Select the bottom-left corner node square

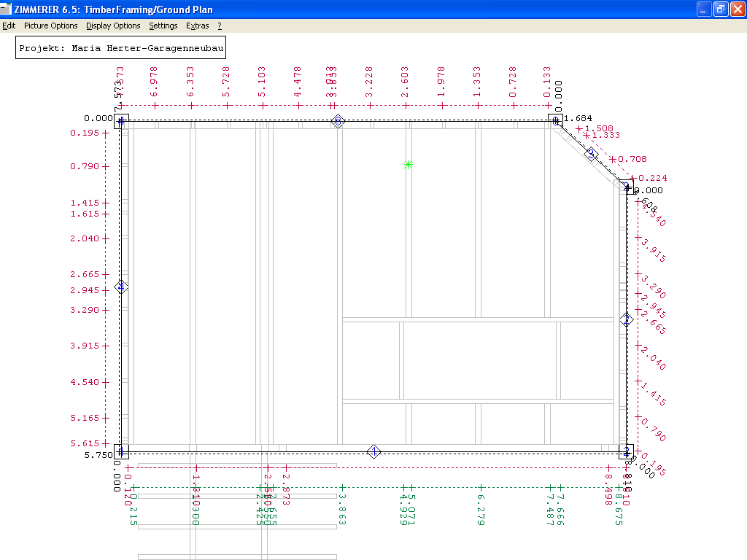pyautogui.click(x=122, y=451)
